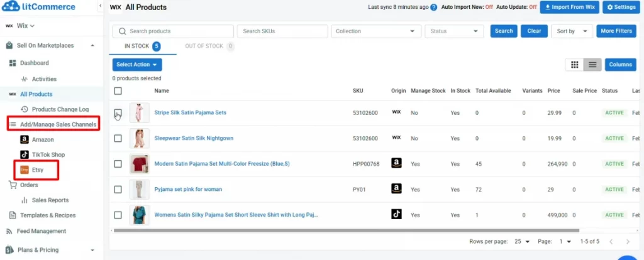Change rows per page from 25
The image size is (644, 260).
pos(522,242)
